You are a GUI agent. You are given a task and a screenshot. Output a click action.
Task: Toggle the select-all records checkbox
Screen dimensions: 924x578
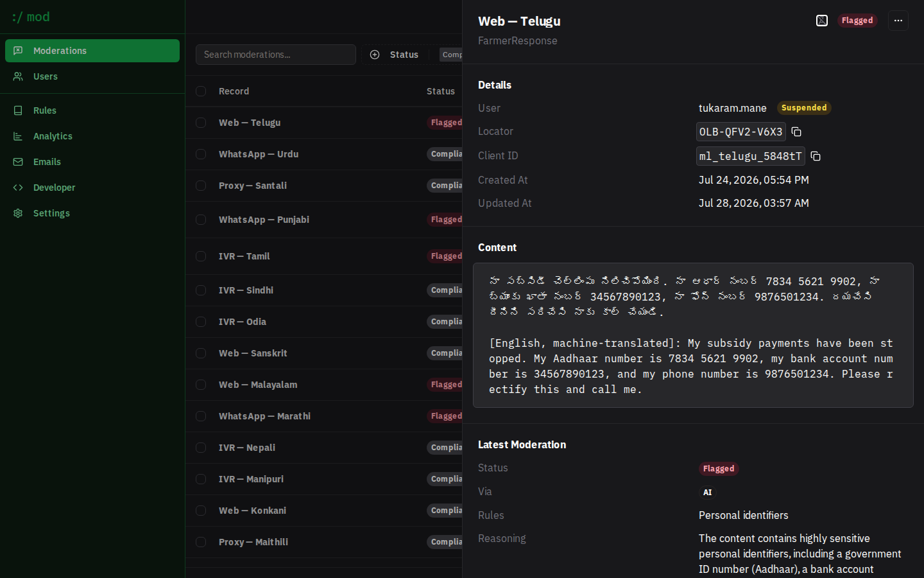[201, 91]
